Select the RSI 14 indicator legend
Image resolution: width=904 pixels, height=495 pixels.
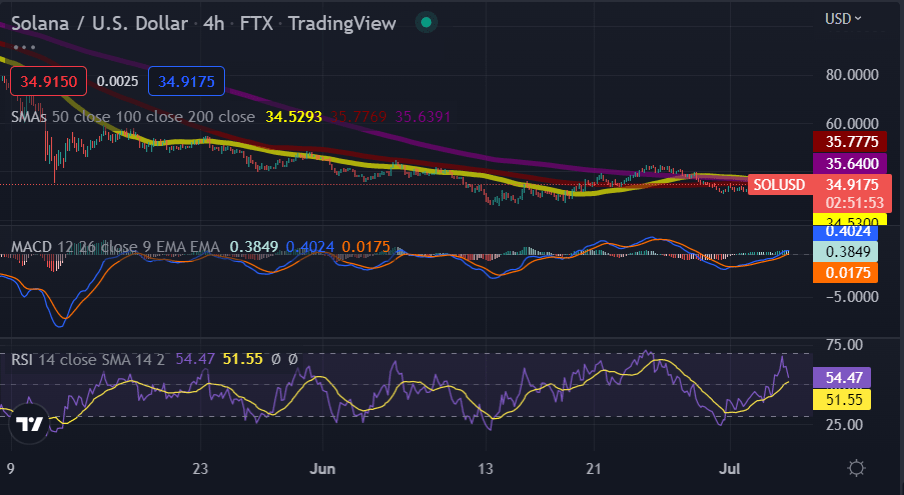(88, 360)
